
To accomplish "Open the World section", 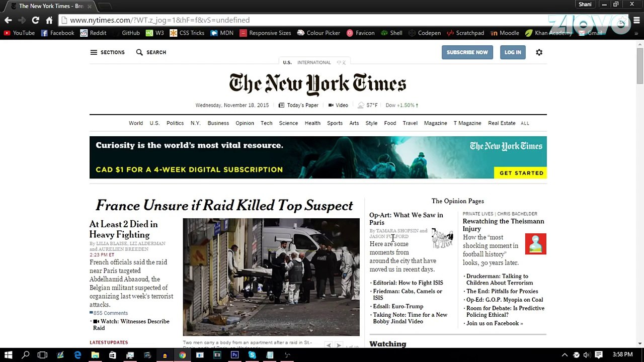I will 136,123.
